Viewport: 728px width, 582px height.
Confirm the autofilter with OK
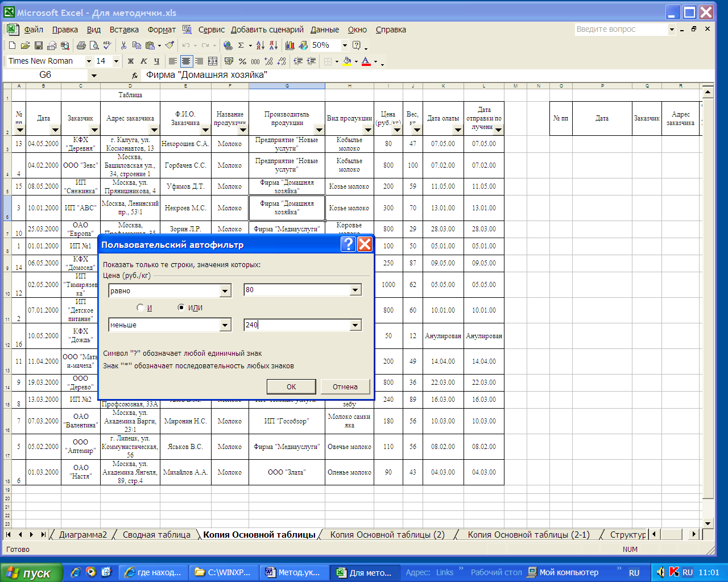(x=291, y=386)
